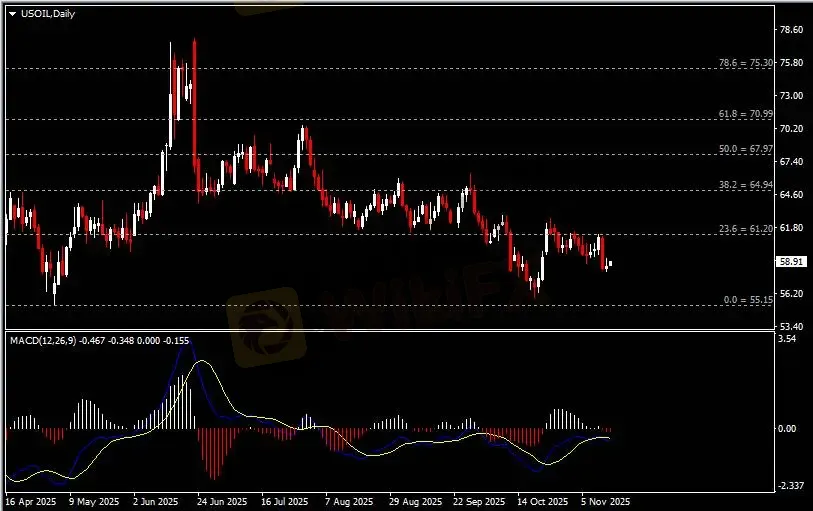Click the 16 Apr 2025 date label
This screenshot has height=511, width=813.
(31, 502)
